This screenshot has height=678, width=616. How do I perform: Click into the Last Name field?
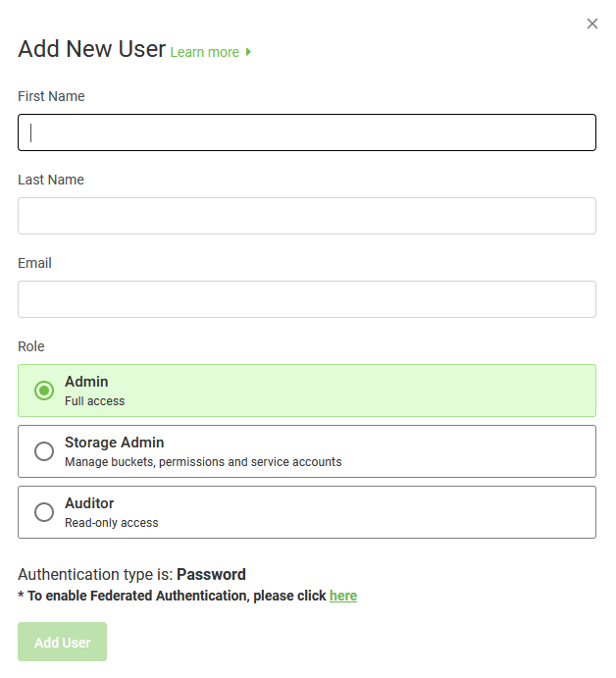click(306, 216)
